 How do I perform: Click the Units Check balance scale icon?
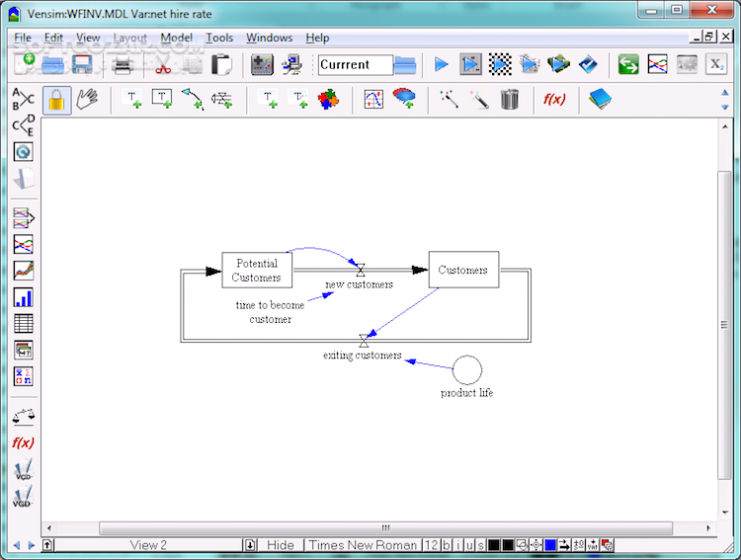pyautogui.click(x=23, y=416)
